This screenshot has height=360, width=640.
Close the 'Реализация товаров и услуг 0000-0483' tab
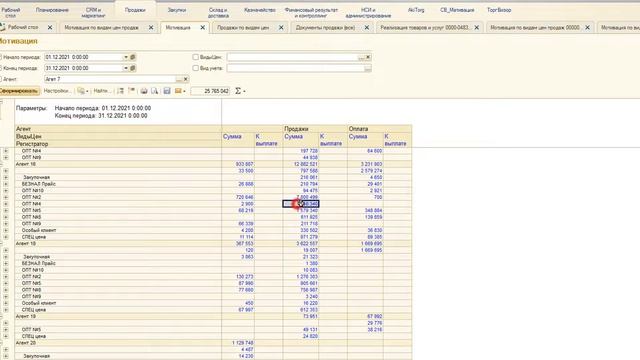[476, 27]
